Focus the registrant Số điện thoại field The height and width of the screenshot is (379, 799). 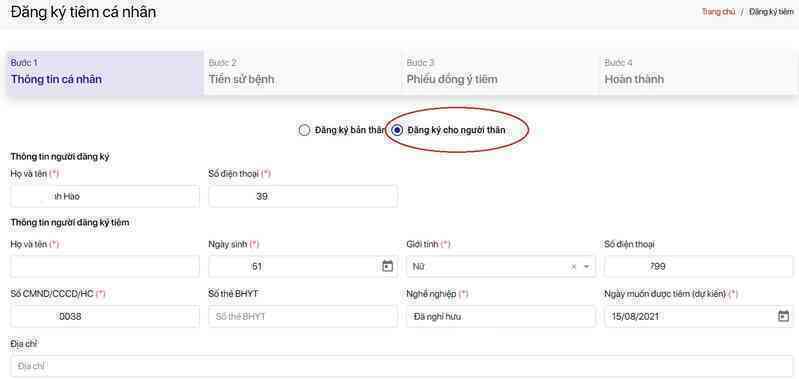tap(303, 196)
